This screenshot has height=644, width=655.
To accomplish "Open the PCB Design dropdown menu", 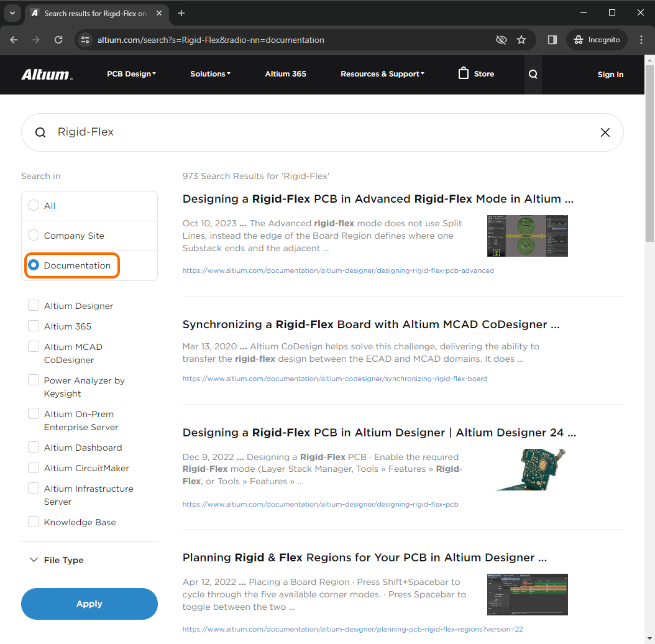I will (x=132, y=74).
